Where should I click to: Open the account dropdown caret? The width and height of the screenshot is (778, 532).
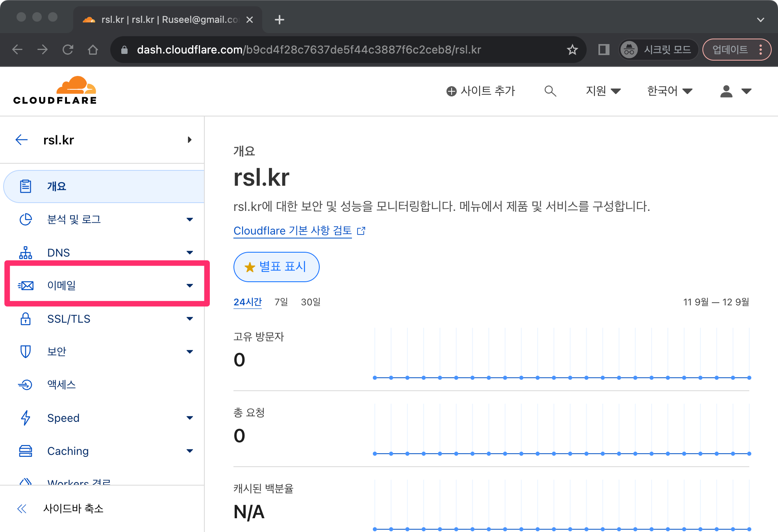(747, 91)
